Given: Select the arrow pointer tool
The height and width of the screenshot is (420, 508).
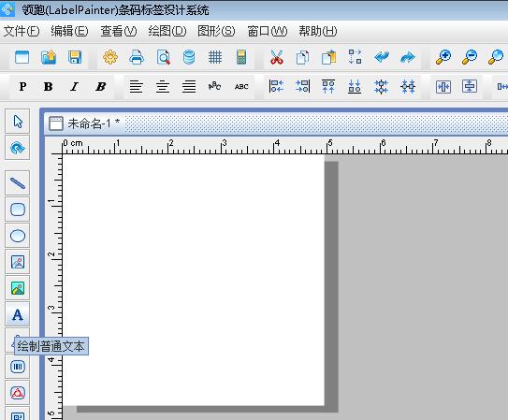Looking at the screenshot, I should click(18, 122).
